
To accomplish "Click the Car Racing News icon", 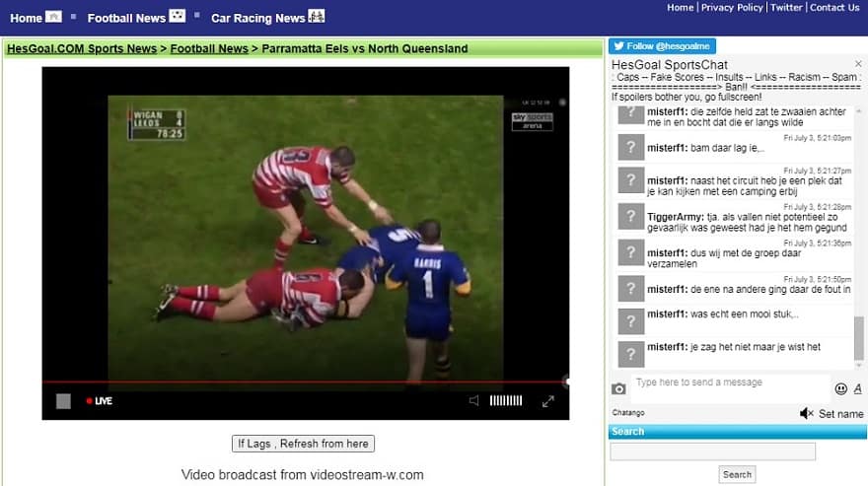I will click(317, 16).
